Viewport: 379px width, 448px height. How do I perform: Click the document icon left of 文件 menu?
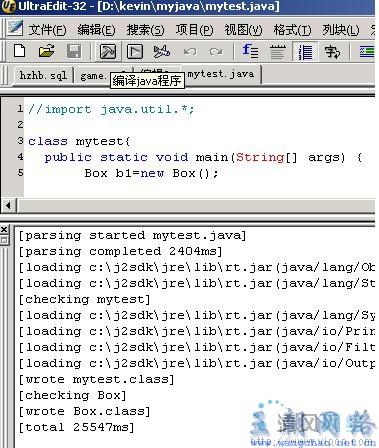click(15, 29)
